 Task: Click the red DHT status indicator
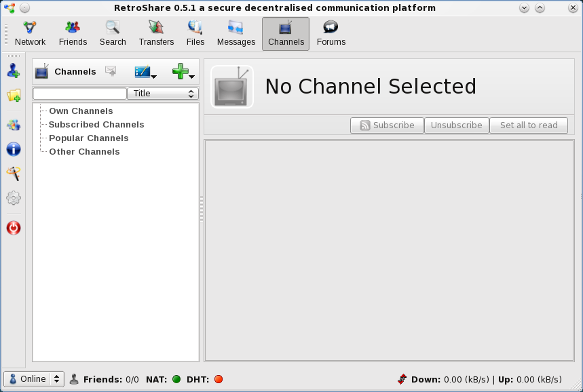[219, 379]
